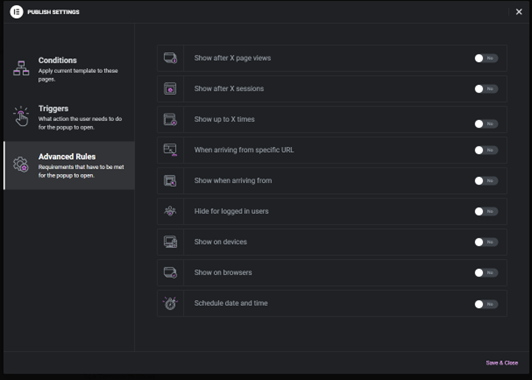This screenshot has width=532, height=380.
Task: Enable 'Show after X page views' toggle
Action: 486,58
